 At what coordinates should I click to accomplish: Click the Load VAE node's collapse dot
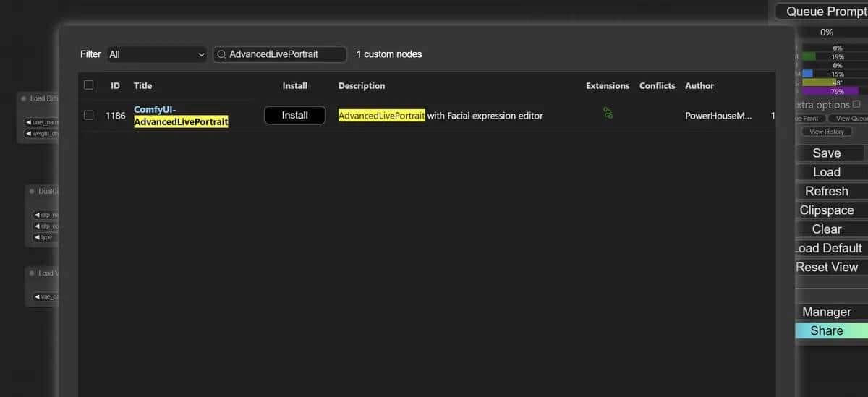pyautogui.click(x=32, y=273)
